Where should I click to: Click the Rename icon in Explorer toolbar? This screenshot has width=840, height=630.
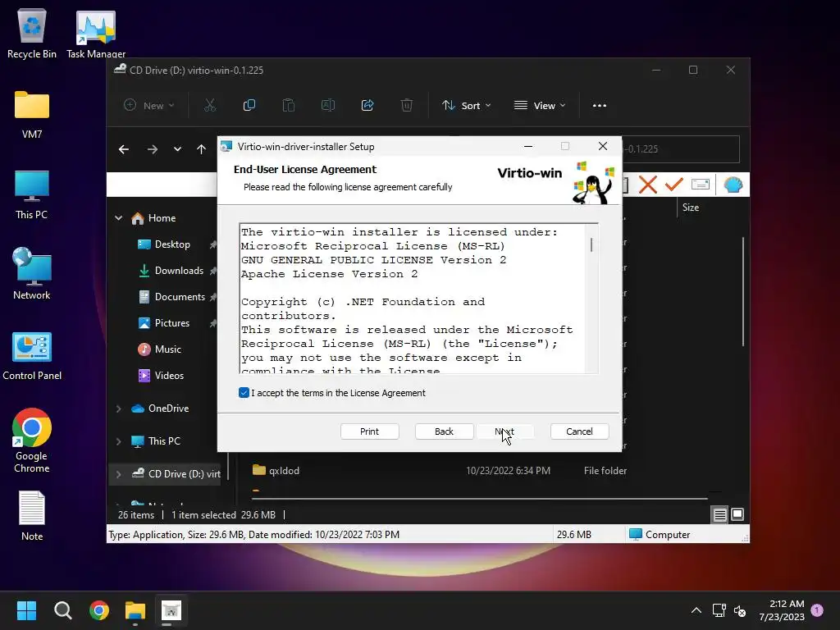328,106
